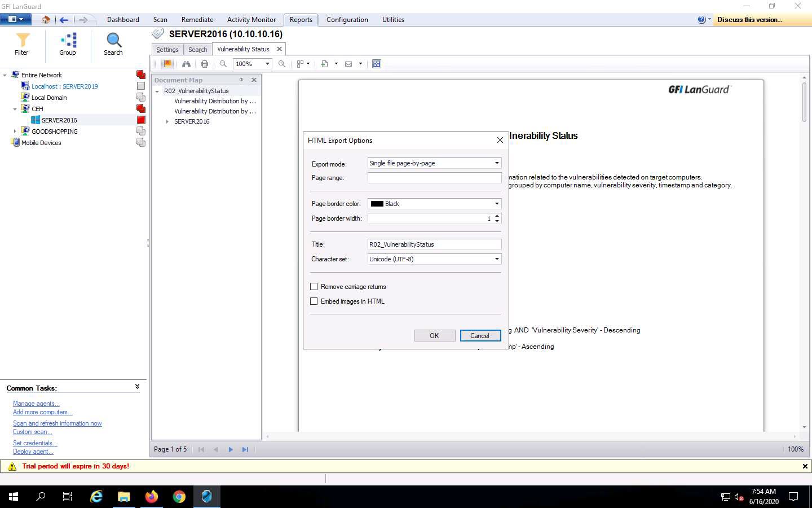The image size is (812, 508).
Task: Open Internet Explorer from taskbar
Action: 96,497
